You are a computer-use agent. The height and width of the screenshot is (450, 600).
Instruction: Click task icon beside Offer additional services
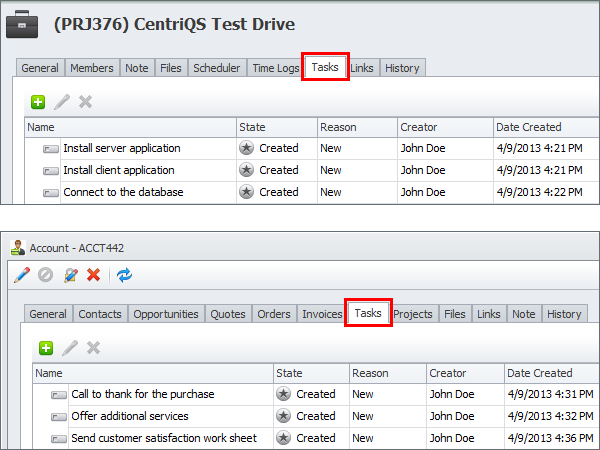click(59, 417)
